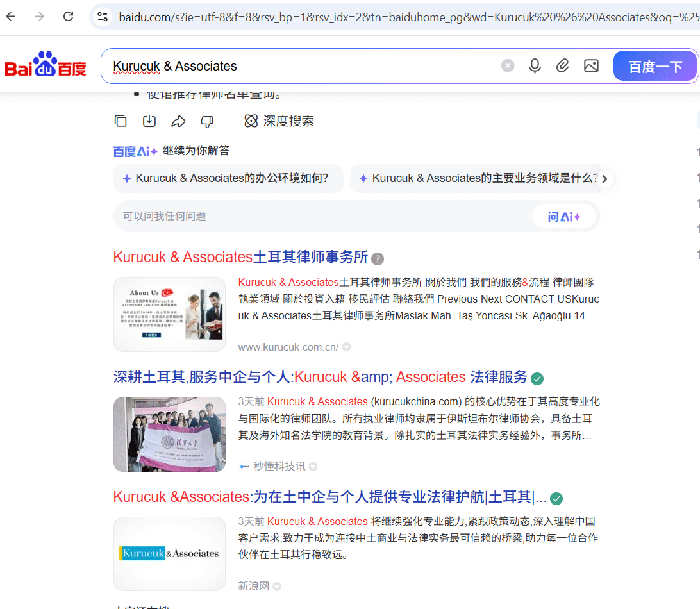
Task: Open image search icon in search box
Action: point(590,65)
